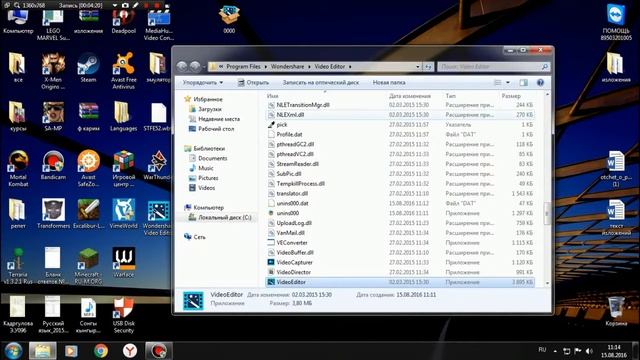Viewport: 640px width, 360px height.
Task: Click Открыть toolbar button
Action: point(253,82)
